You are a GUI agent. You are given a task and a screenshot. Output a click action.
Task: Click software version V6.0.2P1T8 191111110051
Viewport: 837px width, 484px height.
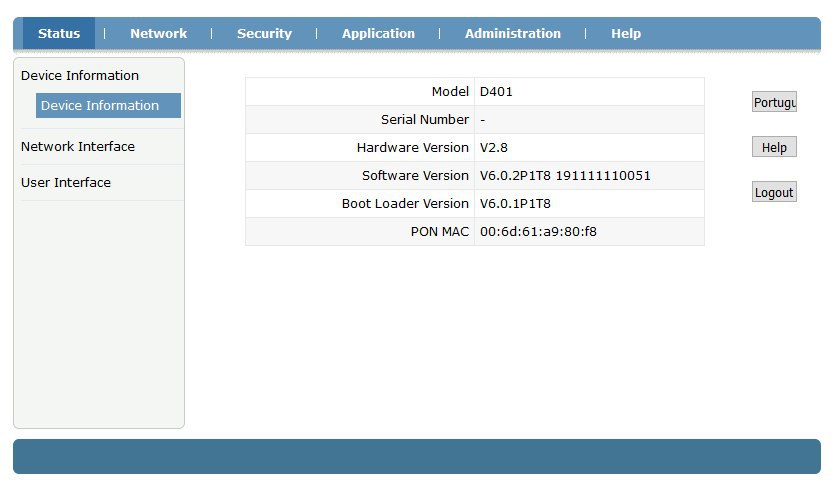click(x=565, y=176)
